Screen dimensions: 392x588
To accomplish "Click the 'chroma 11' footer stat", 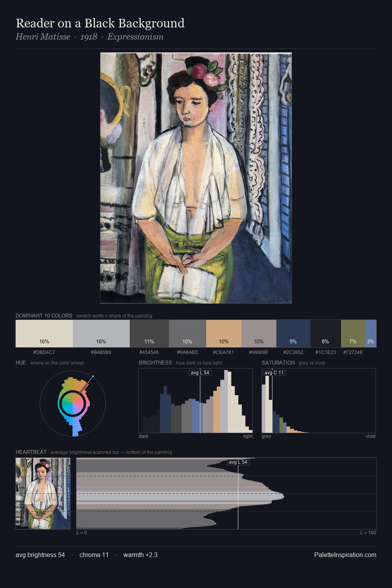I will point(94,555).
